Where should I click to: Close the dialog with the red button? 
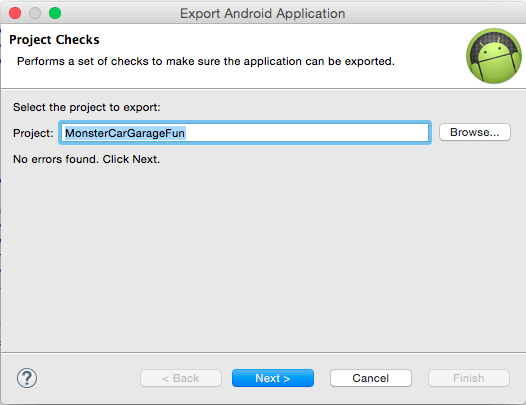(15, 13)
